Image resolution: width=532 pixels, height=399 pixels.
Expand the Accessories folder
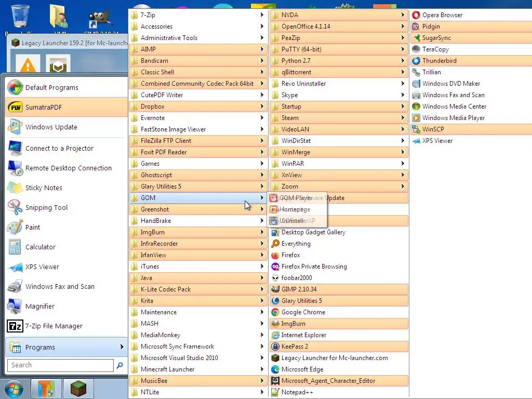(198, 26)
